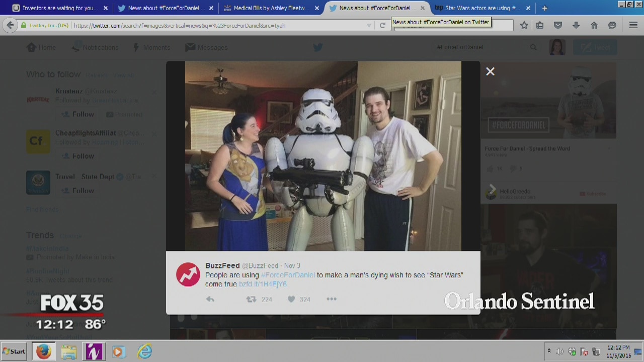Image resolution: width=644 pixels, height=362 pixels.
Task: Click the HelloGreedo channel name
Action: (x=515, y=192)
